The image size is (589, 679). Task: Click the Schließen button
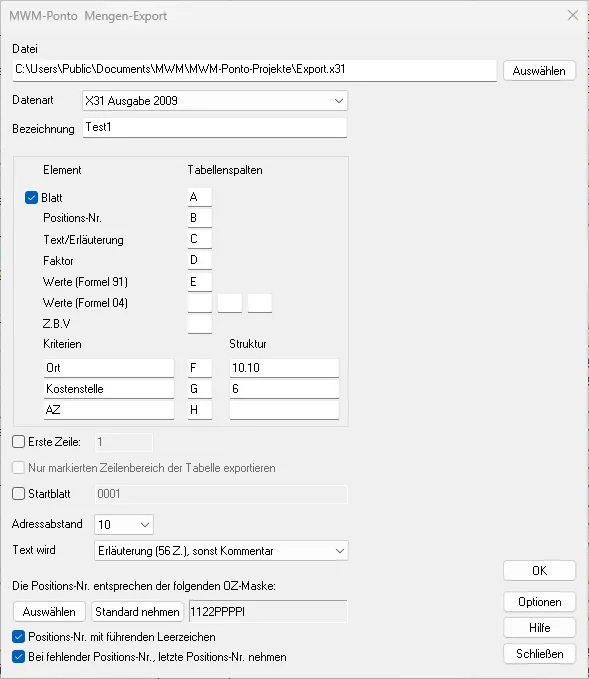[x=539, y=654]
